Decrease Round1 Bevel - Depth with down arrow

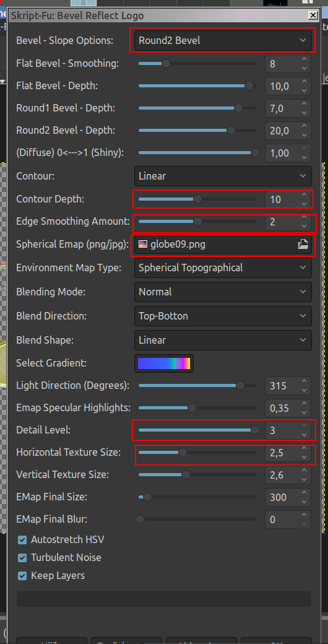[304, 113]
